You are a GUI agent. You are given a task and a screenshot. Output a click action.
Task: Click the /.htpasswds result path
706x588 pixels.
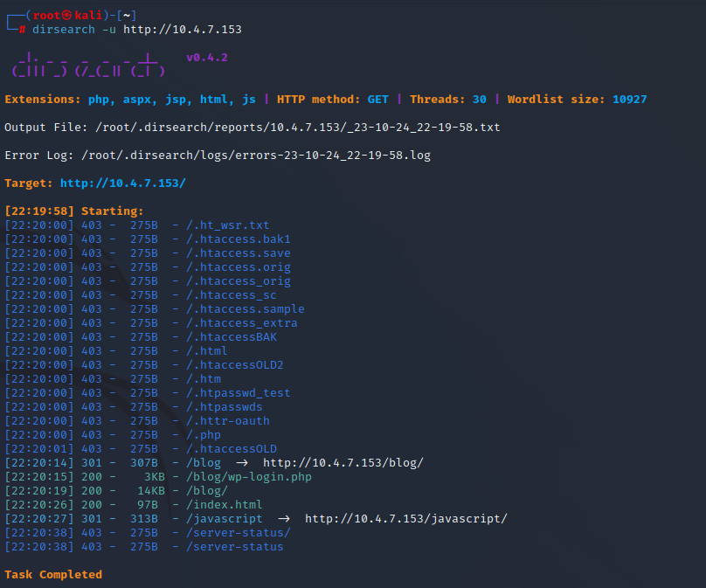(x=225, y=406)
